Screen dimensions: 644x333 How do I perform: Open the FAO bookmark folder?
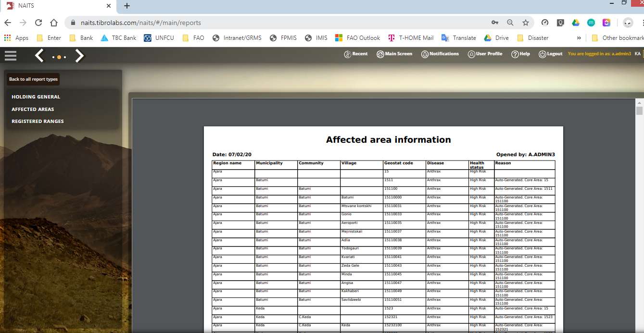point(193,38)
